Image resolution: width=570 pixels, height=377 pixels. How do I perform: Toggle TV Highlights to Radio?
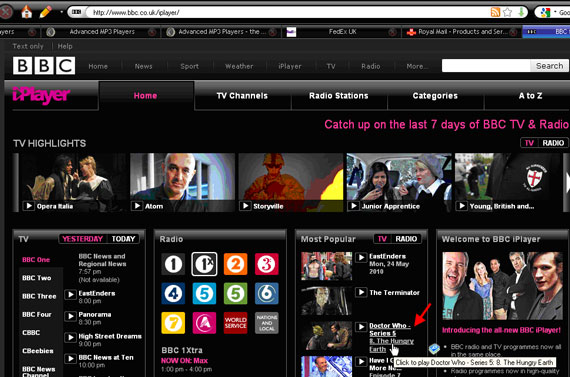point(553,143)
